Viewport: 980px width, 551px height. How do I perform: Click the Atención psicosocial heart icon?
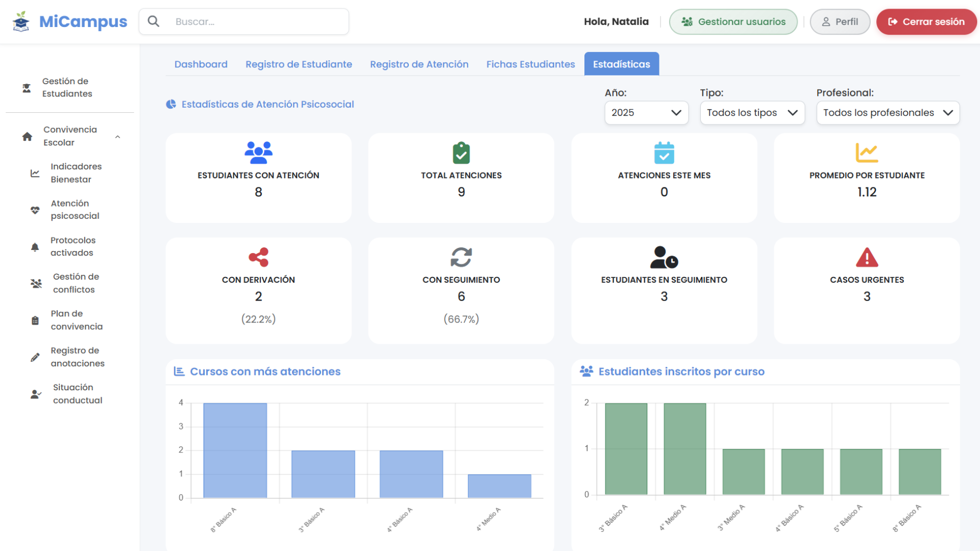tap(35, 210)
